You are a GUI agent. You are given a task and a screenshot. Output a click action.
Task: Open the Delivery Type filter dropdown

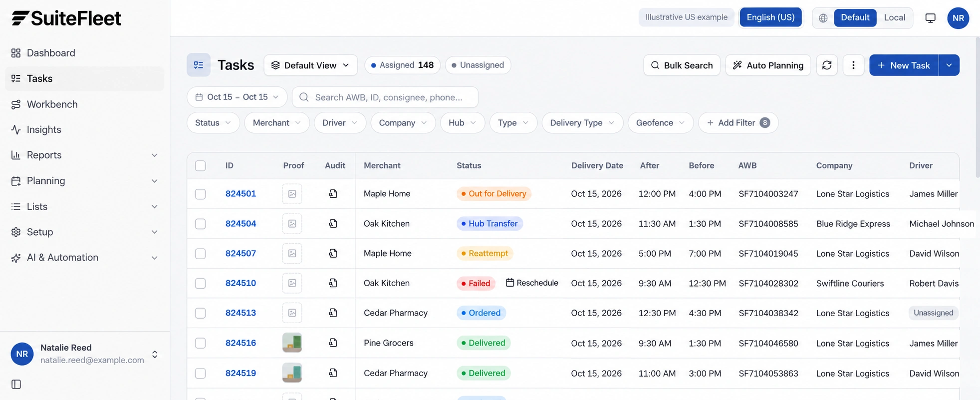tap(582, 123)
